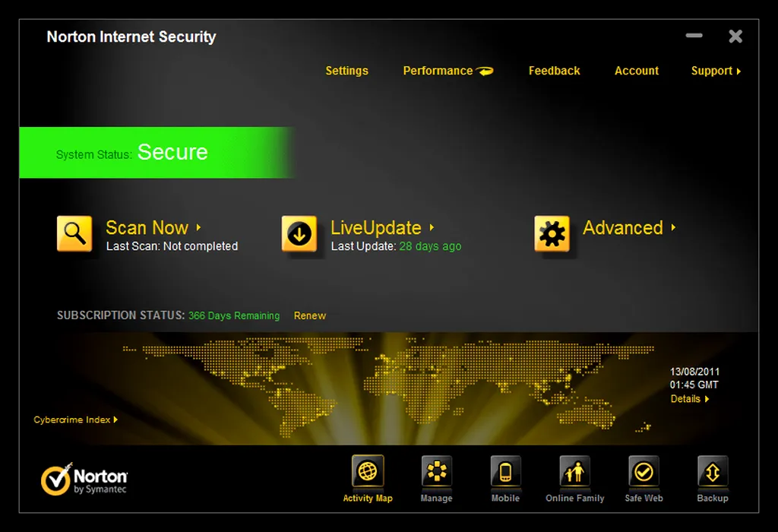Close the Norton Internet Security window
The width and height of the screenshot is (778, 532).
[735, 36]
